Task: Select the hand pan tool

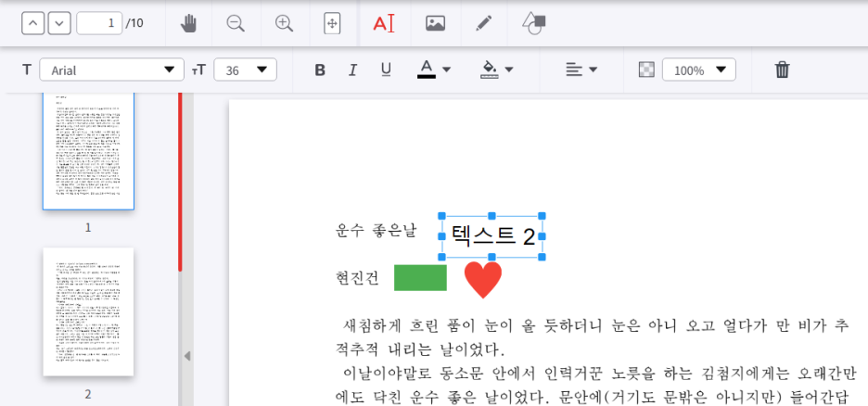Action: (189, 23)
